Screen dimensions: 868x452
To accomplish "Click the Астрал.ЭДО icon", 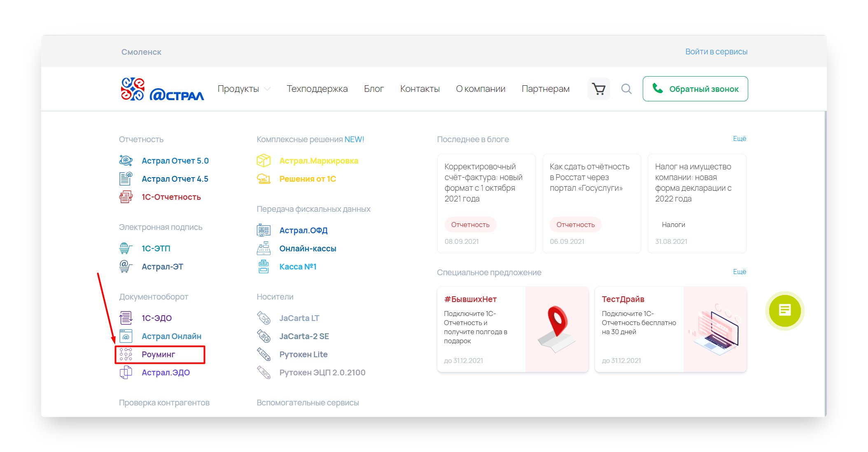I will click(x=125, y=373).
